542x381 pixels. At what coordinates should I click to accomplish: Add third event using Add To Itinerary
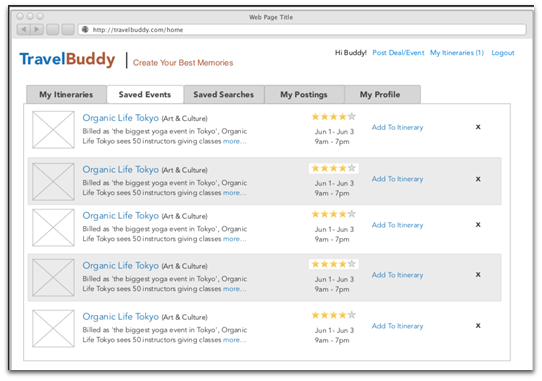tap(398, 225)
